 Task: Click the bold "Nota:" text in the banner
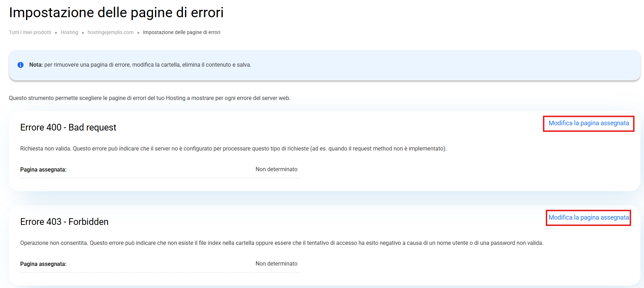[x=36, y=65]
